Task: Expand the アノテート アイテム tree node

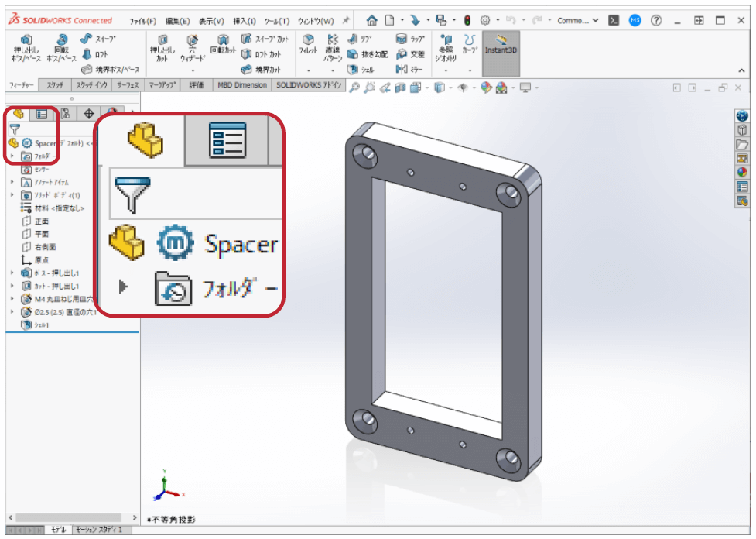Action: click(12, 182)
